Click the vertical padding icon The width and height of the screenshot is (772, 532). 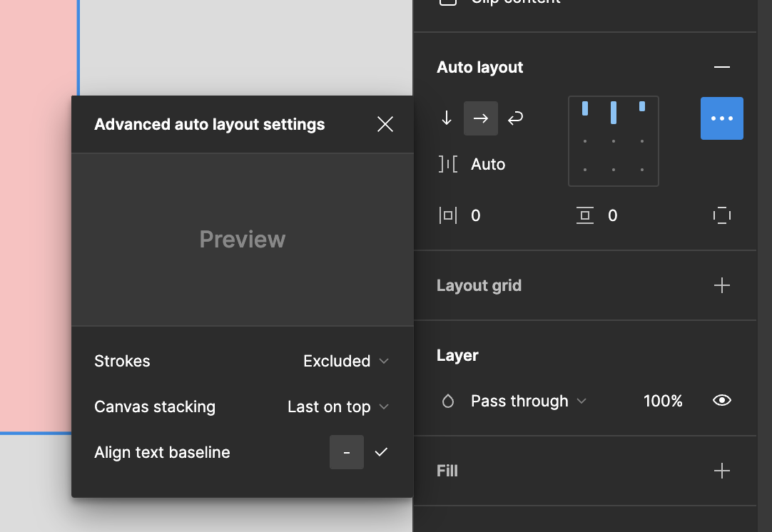point(585,215)
